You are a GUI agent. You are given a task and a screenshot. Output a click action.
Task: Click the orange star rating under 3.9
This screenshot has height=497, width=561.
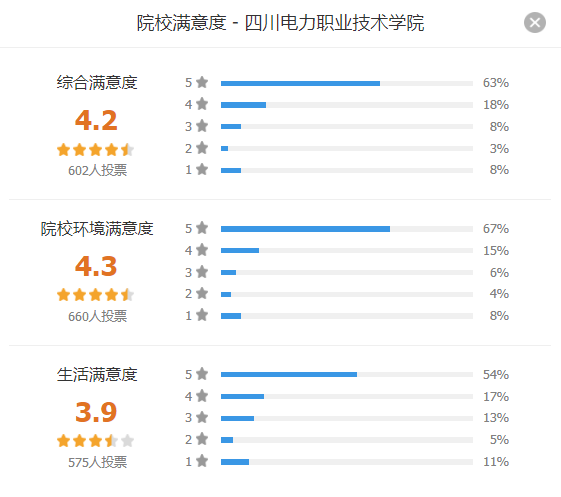tap(96, 441)
